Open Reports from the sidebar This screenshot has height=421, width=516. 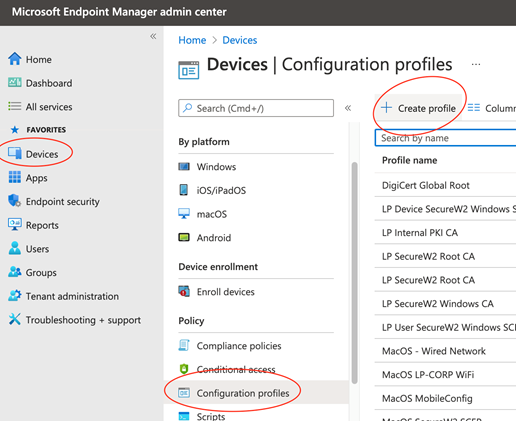coord(42,225)
